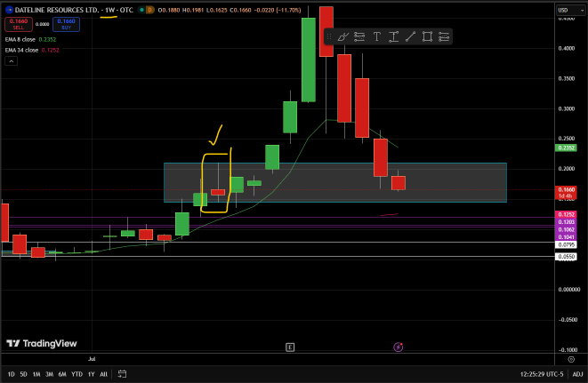Click the green market status dot
This screenshot has width=588, height=383.
pos(141,10)
